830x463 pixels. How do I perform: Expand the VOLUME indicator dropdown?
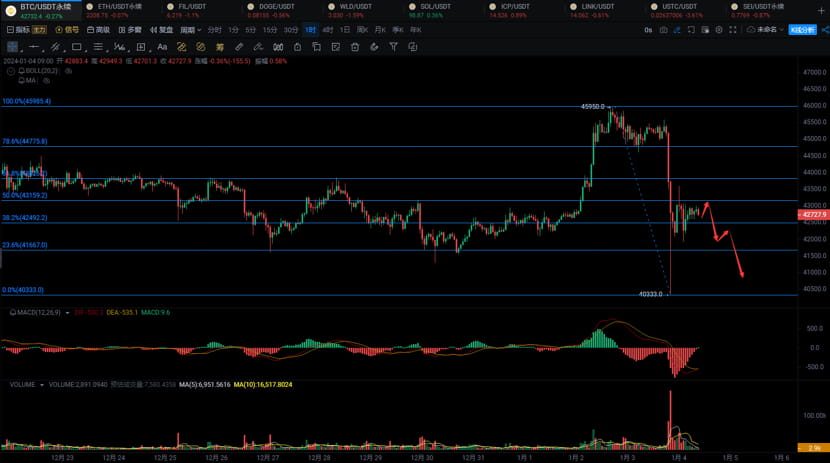[42, 385]
